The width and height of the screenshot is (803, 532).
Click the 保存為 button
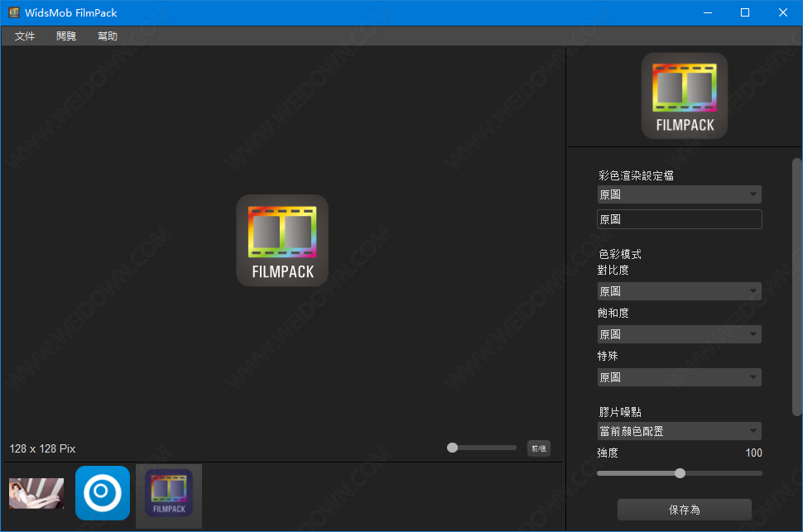point(685,510)
